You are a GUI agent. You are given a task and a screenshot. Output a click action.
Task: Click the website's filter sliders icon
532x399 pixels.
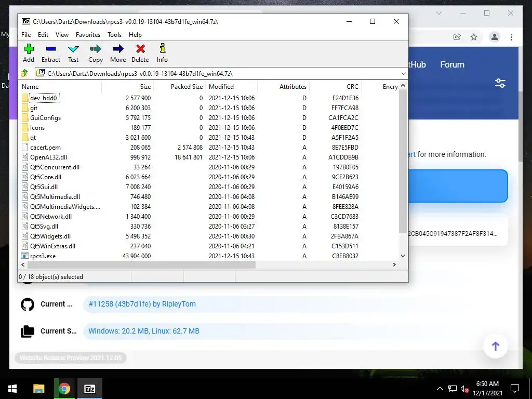point(500,83)
